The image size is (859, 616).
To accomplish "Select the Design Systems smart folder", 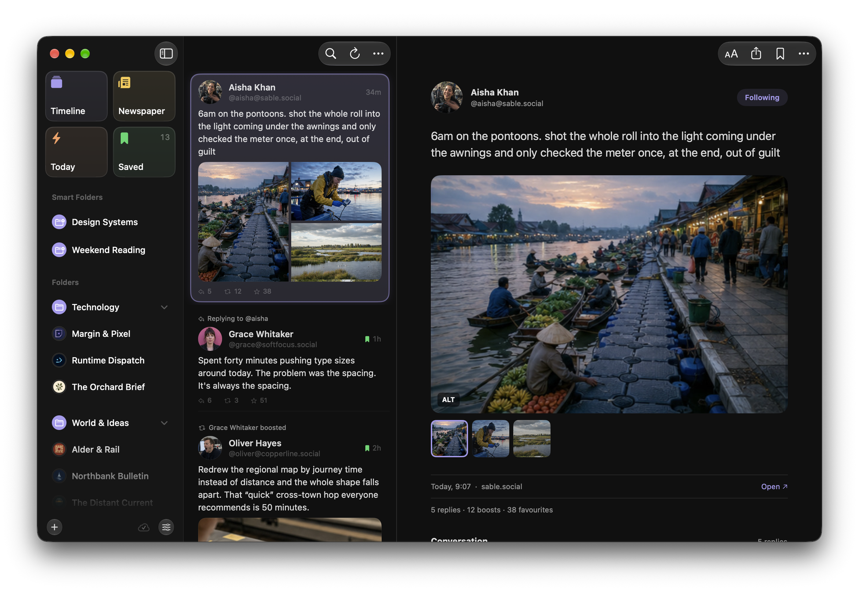I will 110,222.
